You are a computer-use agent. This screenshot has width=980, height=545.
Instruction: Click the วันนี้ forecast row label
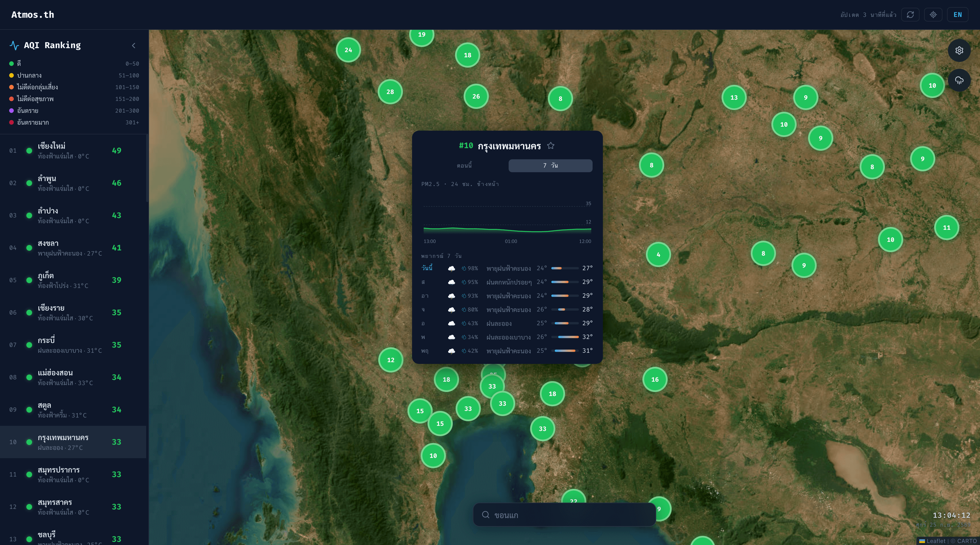tap(427, 268)
